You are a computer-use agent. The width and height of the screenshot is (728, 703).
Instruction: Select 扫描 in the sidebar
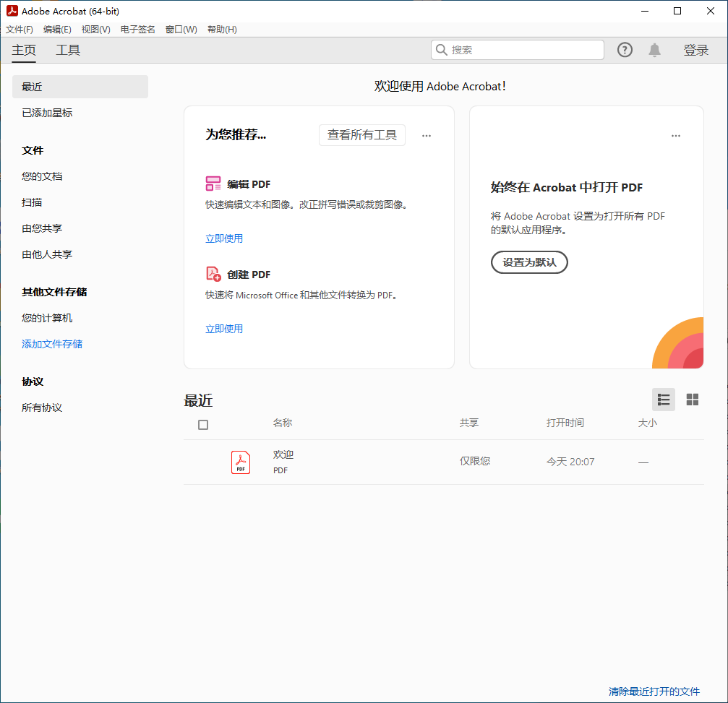pos(31,202)
